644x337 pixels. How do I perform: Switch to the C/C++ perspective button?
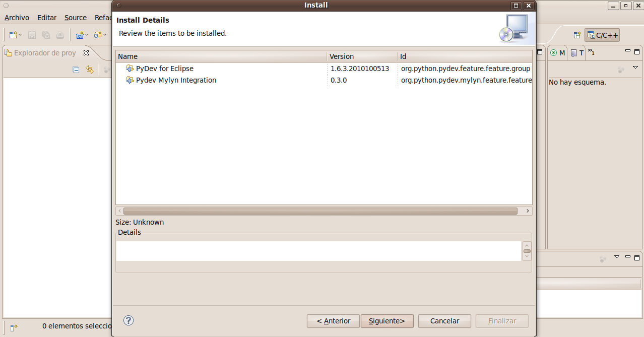(x=602, y=35)
